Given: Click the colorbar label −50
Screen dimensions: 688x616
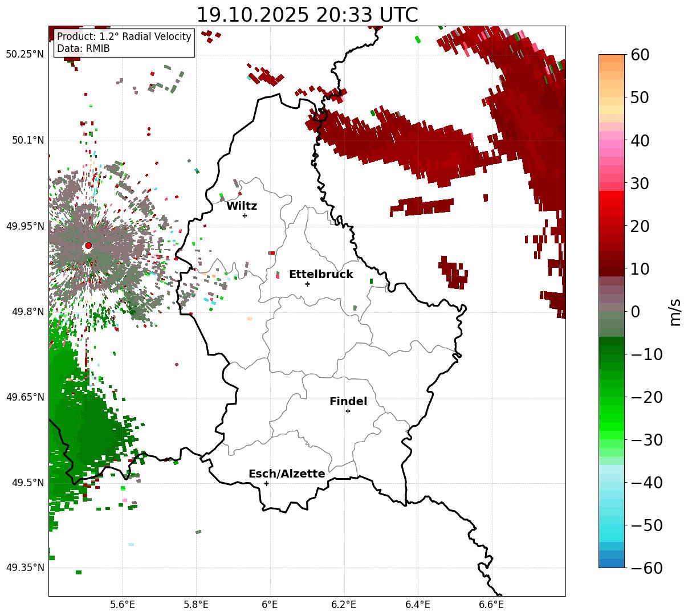Looking at the screenshot, I should pos(646,525).
